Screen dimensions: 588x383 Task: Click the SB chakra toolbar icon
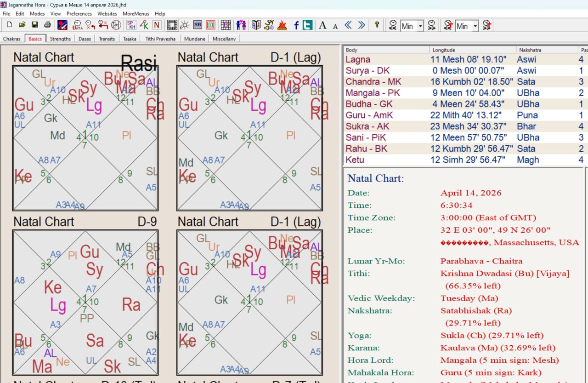point(198,25)
